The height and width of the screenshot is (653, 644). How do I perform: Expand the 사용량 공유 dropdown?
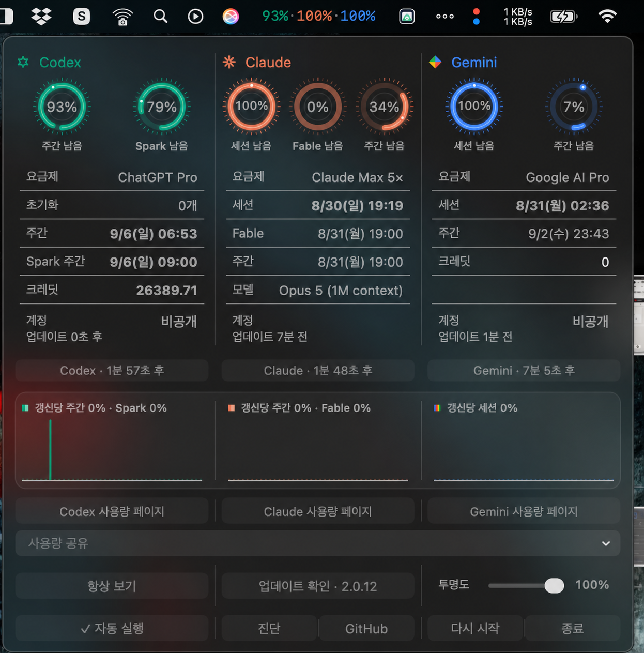(318, 543)
